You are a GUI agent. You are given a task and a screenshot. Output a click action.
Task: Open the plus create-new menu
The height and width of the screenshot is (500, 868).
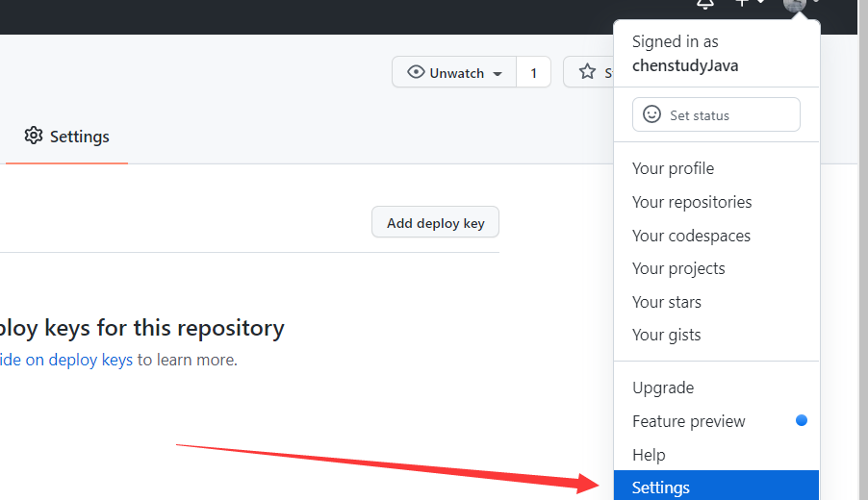click(x=749, y=3)
